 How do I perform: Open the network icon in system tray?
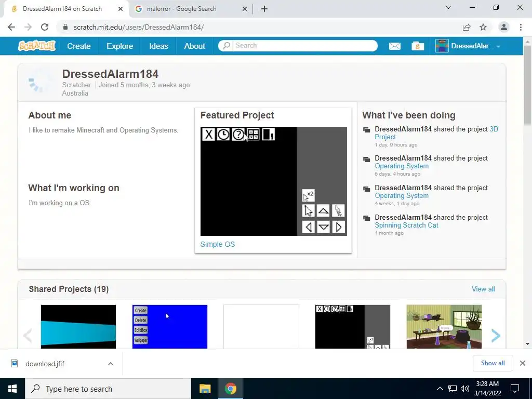pos(453,389)
